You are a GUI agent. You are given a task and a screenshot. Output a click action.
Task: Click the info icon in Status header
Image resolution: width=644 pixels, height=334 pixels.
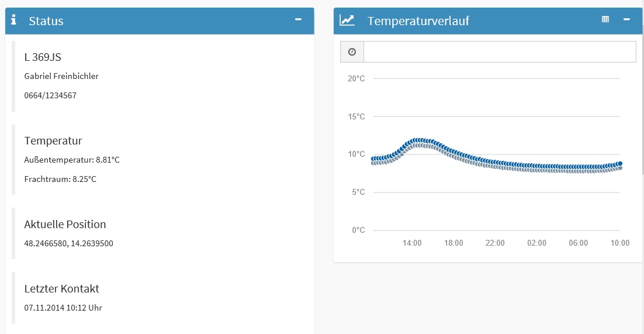(x=14, y=20)
